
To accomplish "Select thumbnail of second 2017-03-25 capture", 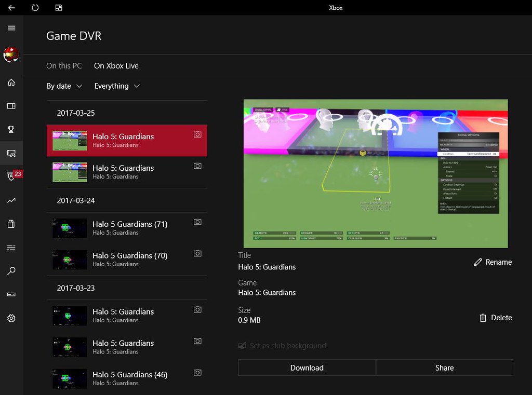I will pos(70,172).
